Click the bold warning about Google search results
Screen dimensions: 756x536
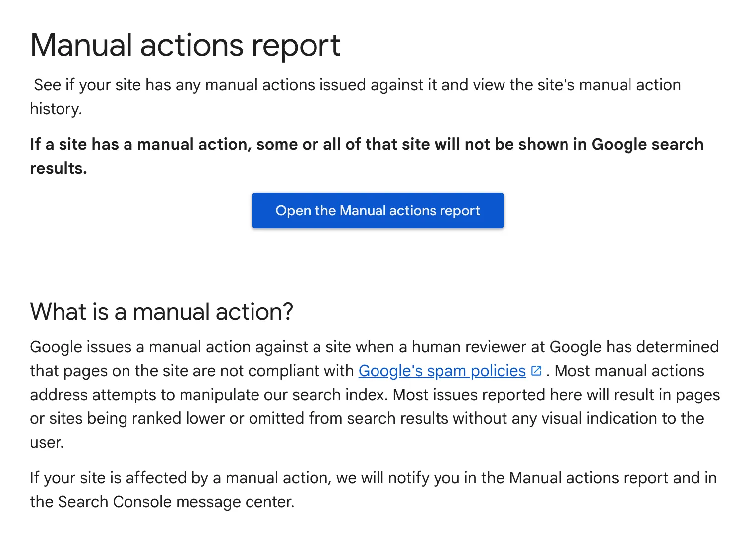[367, 156]
